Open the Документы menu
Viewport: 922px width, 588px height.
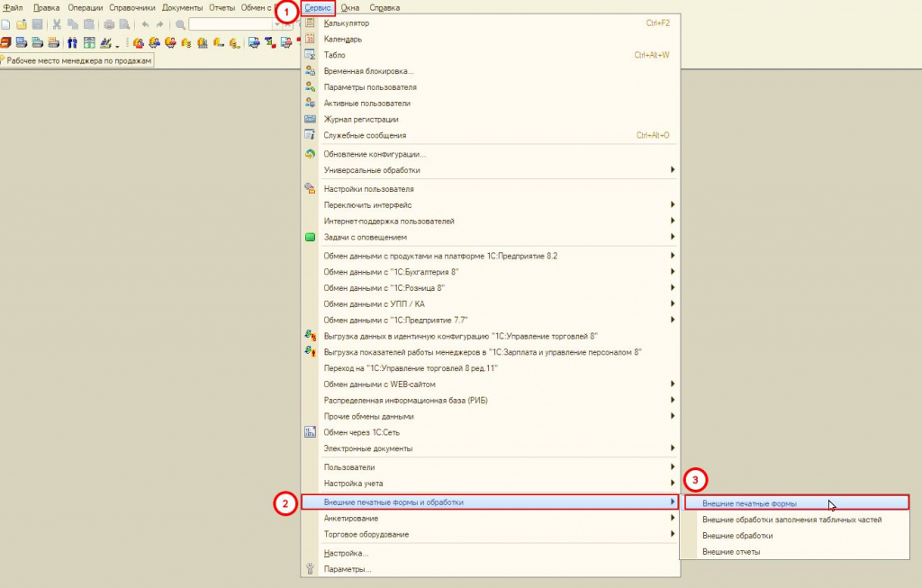[182, 7]
